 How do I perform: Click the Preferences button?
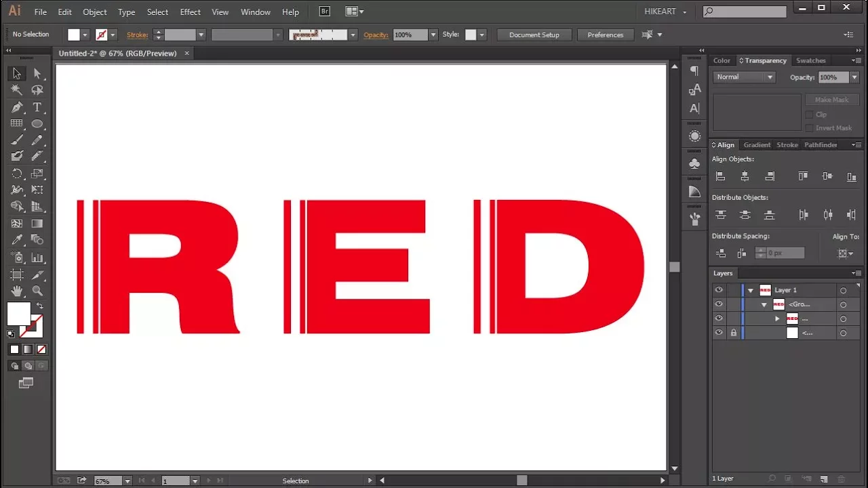click(606, 35)
